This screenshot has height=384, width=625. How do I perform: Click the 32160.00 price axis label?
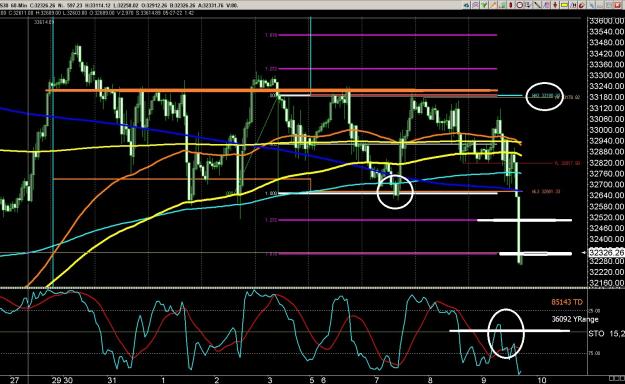606,283
